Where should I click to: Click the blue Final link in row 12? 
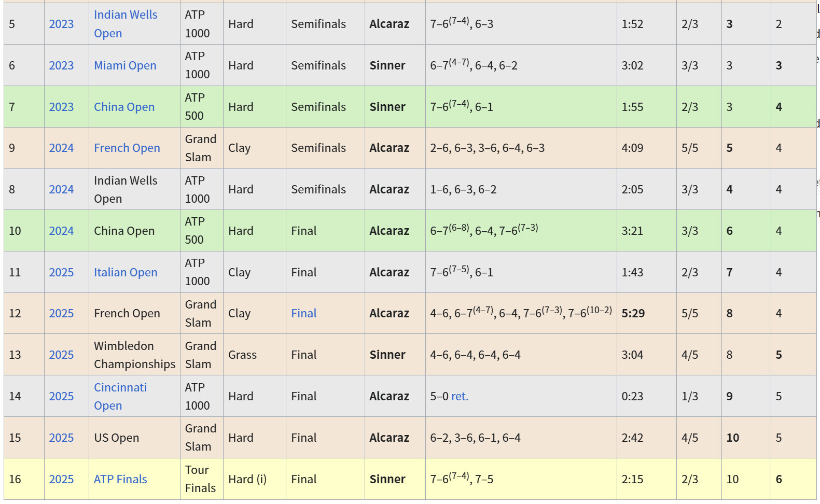click(303, 313)
